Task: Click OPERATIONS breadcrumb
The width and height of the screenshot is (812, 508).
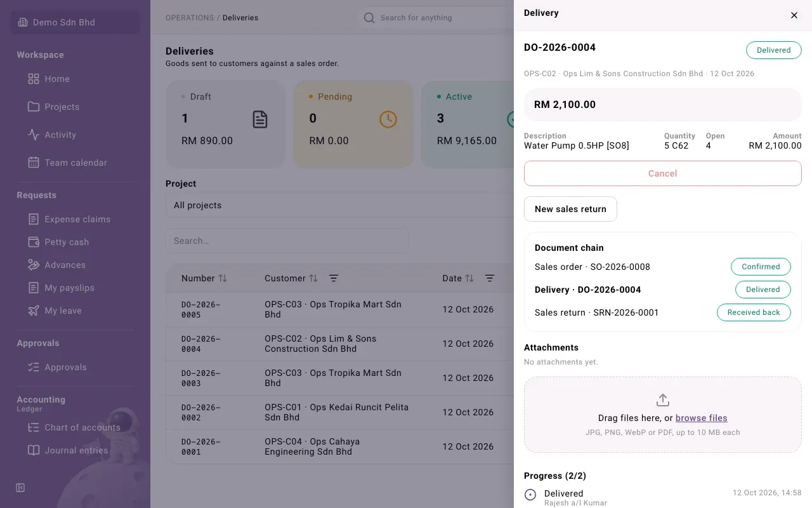Action: coord(190,18)
